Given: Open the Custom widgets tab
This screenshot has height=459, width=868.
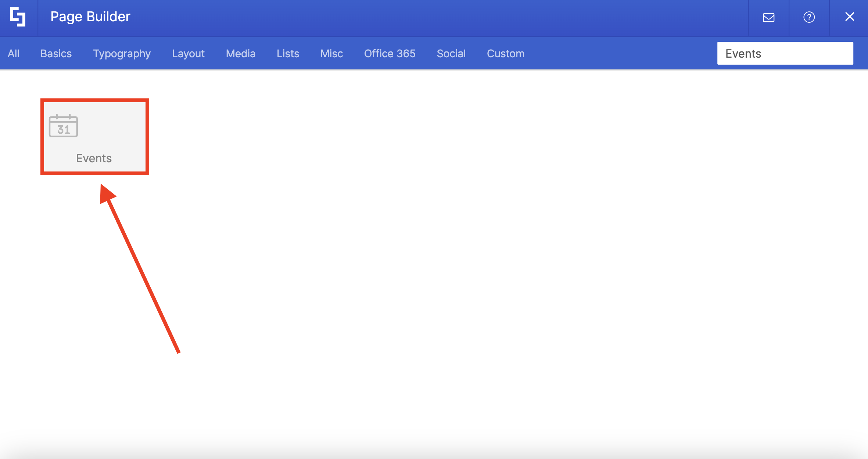Looking at the screenshot, I should pos(505,54).
